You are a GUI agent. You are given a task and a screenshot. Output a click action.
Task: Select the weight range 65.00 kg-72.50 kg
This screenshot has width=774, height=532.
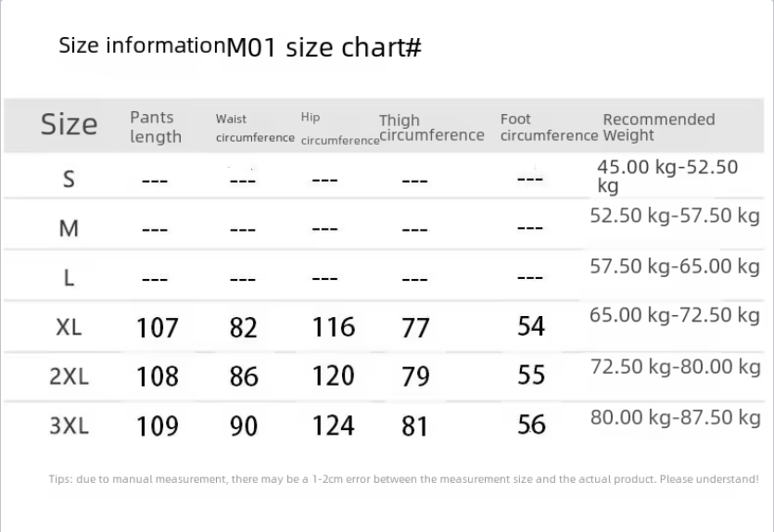675,315
